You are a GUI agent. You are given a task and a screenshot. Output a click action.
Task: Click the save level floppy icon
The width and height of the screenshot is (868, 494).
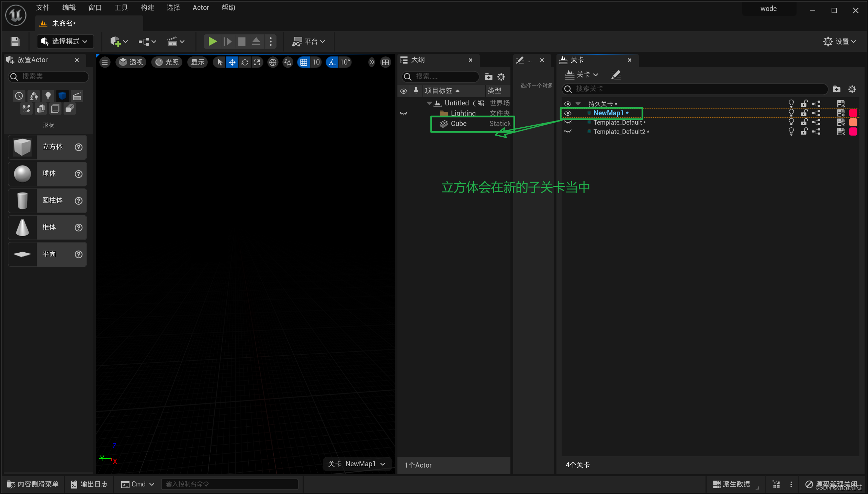pyautogui.click(x=15, y=42)
